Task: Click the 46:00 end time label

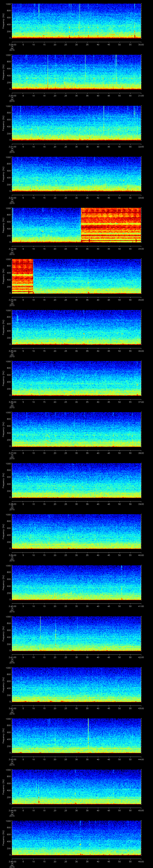Action: click(141, 861)
